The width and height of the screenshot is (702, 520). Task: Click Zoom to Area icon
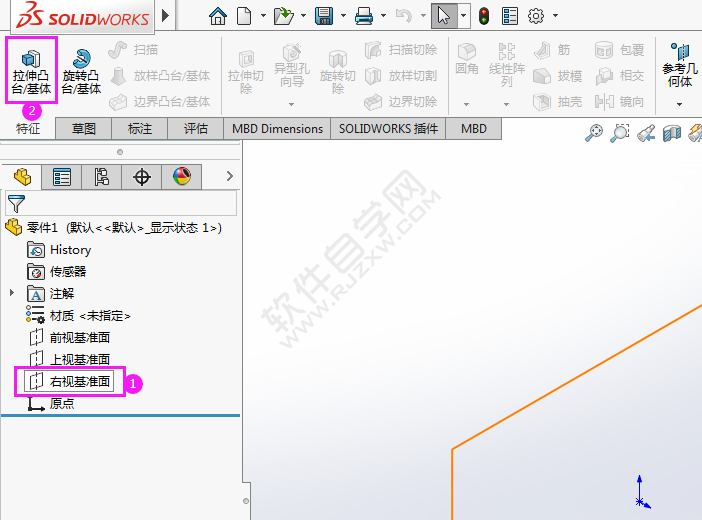click(x=620, y=133)
